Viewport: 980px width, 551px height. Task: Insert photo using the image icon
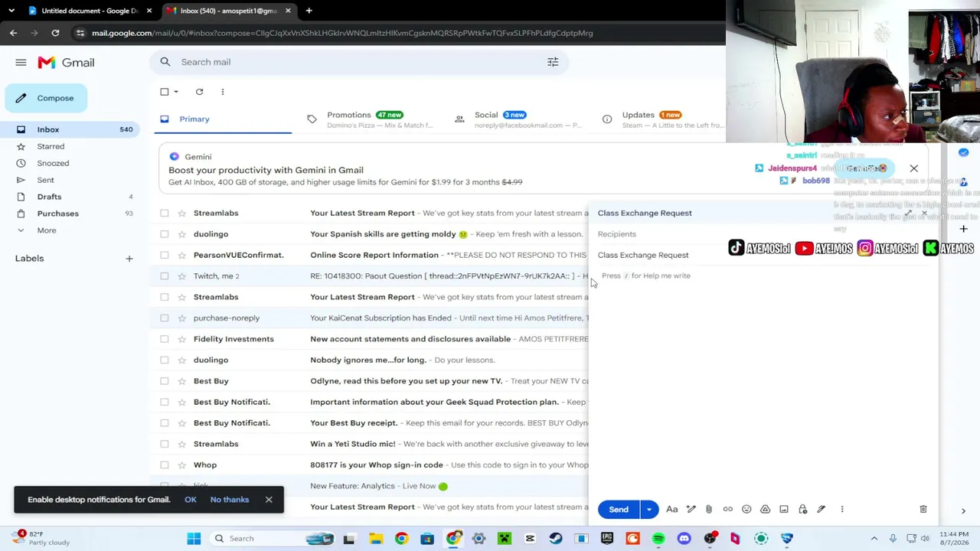(x=784, y=509)
